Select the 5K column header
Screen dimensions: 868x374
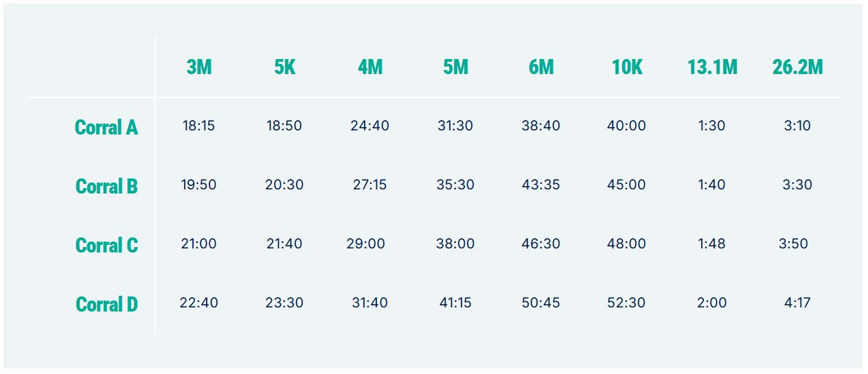click(x=284, y=67)
